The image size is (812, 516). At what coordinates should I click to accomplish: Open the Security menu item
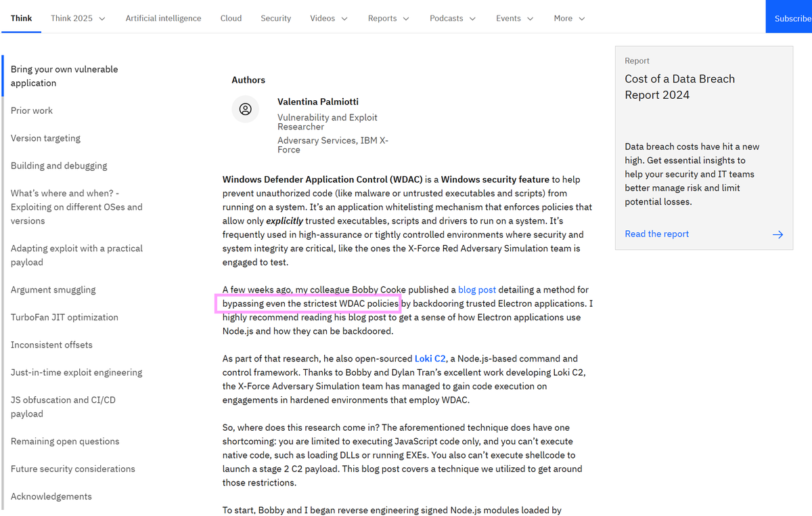tap(276, 18)
